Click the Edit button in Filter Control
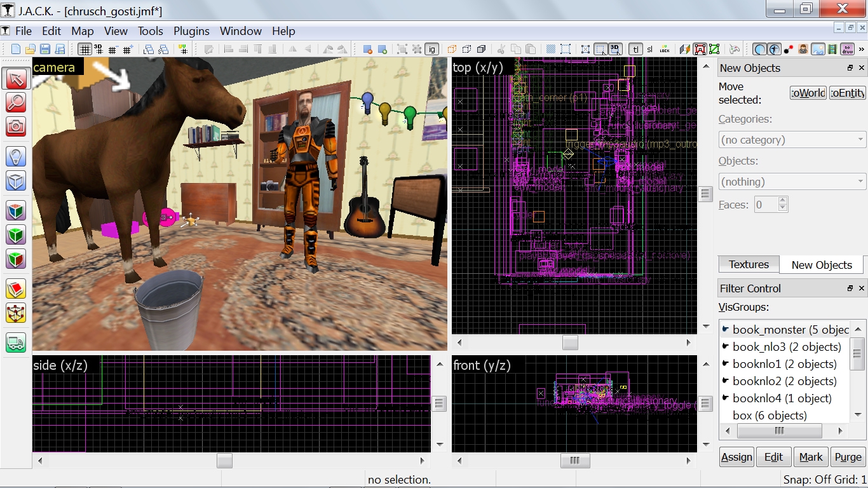 773,457
